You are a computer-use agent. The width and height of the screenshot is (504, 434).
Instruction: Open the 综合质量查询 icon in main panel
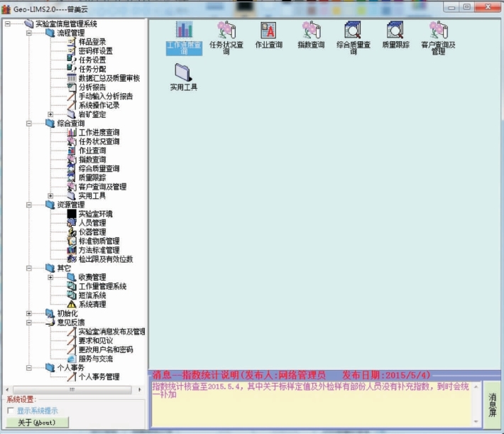[x=352, y=31]
